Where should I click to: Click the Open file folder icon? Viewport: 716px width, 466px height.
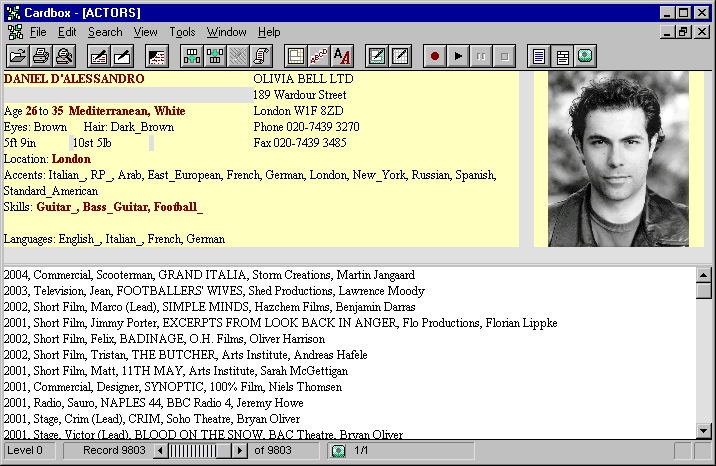(x=19, y=56)
